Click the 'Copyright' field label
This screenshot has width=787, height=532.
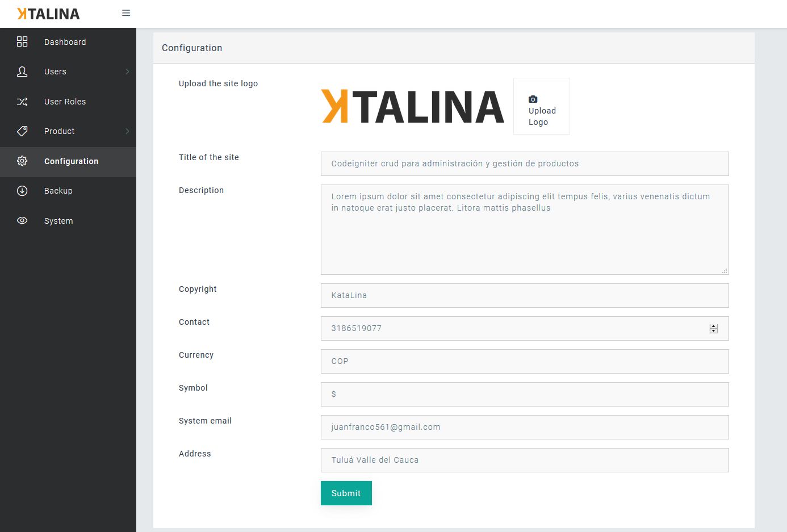pyautogui.click(x=198, y=289)
